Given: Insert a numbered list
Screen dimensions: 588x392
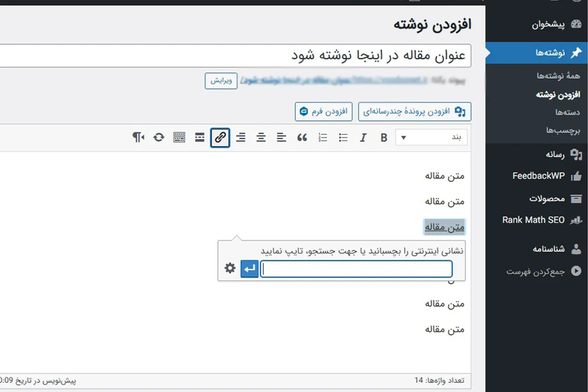Looking at the screenshot, I should (322, 138).
